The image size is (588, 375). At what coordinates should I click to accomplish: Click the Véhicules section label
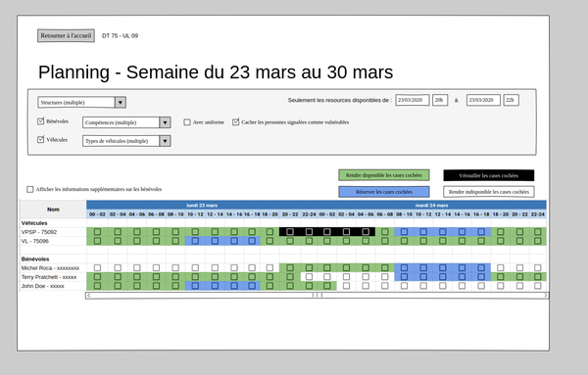(x=34, y=223)
